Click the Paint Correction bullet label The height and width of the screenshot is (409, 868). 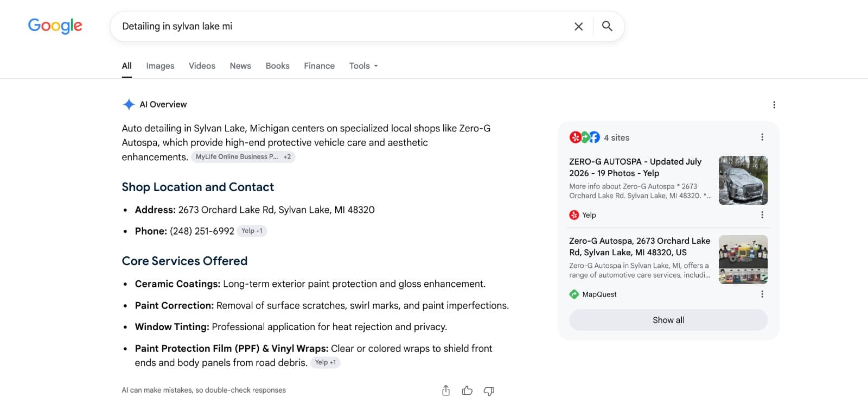click(x=174, y=305)
